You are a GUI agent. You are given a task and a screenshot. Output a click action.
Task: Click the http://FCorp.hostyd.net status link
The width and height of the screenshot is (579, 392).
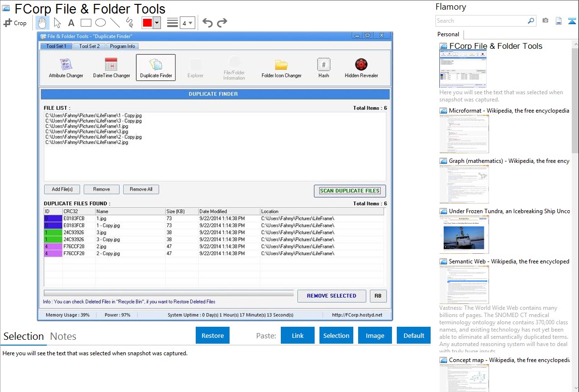pos(357,315)
